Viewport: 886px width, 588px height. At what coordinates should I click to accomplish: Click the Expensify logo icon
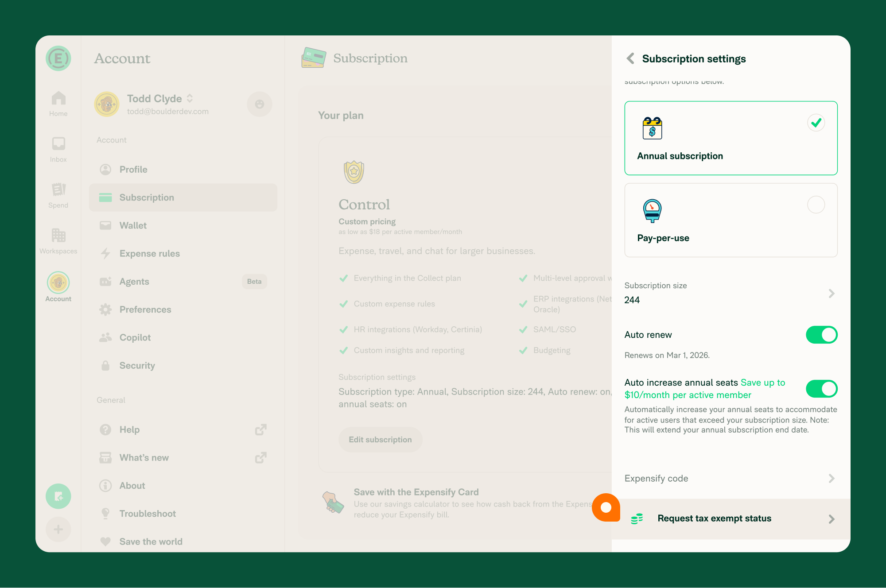pyautogui.click(x=58, y=58)
